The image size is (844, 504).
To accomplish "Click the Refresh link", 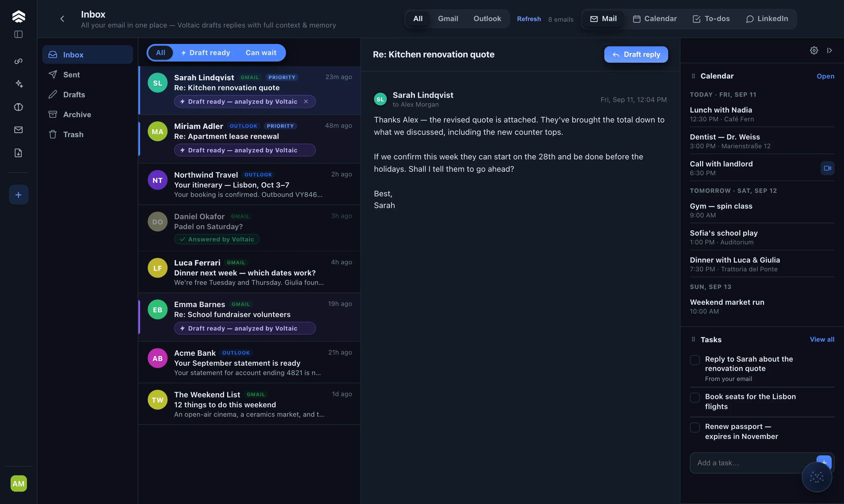I will [529, 19].
